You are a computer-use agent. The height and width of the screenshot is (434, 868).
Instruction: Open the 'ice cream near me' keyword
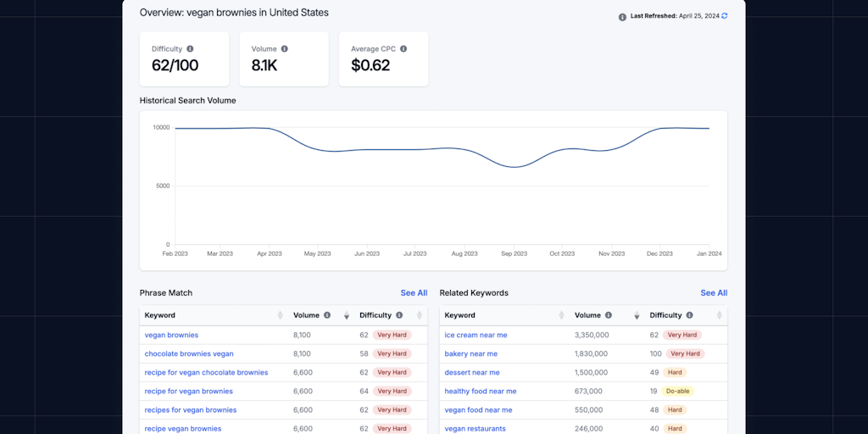[476, 335]
